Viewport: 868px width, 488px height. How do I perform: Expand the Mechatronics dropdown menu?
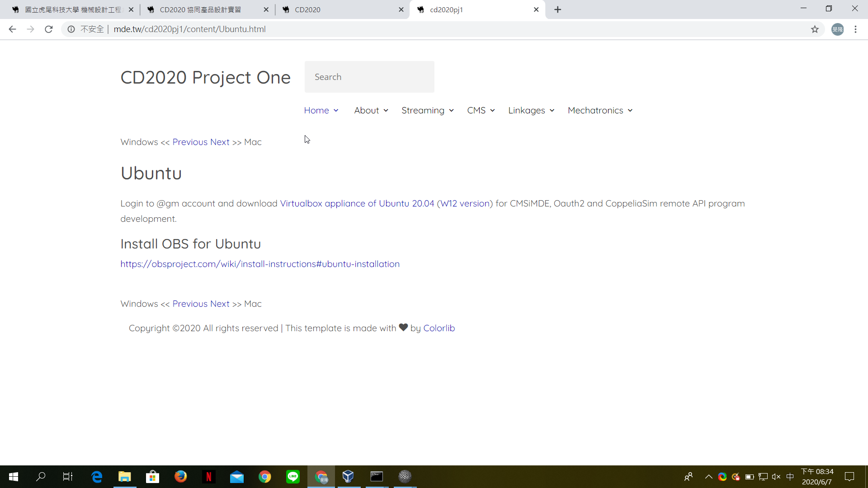click(x=600, y=110)
